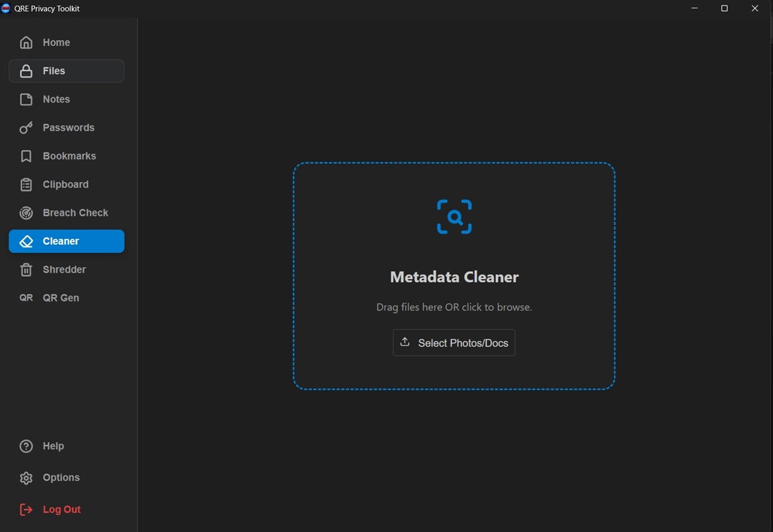
Task: Open the Notes document icon
Action: click(25, 99)
